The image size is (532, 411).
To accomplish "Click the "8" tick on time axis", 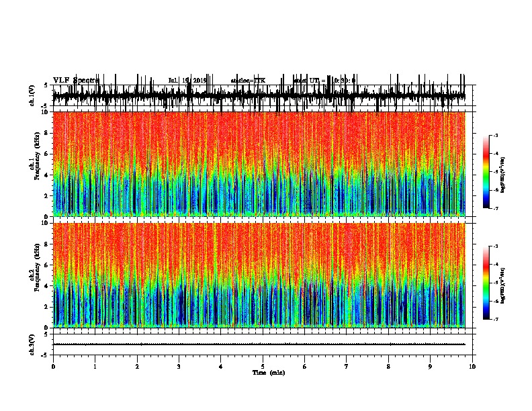I will tap(388, 366).
